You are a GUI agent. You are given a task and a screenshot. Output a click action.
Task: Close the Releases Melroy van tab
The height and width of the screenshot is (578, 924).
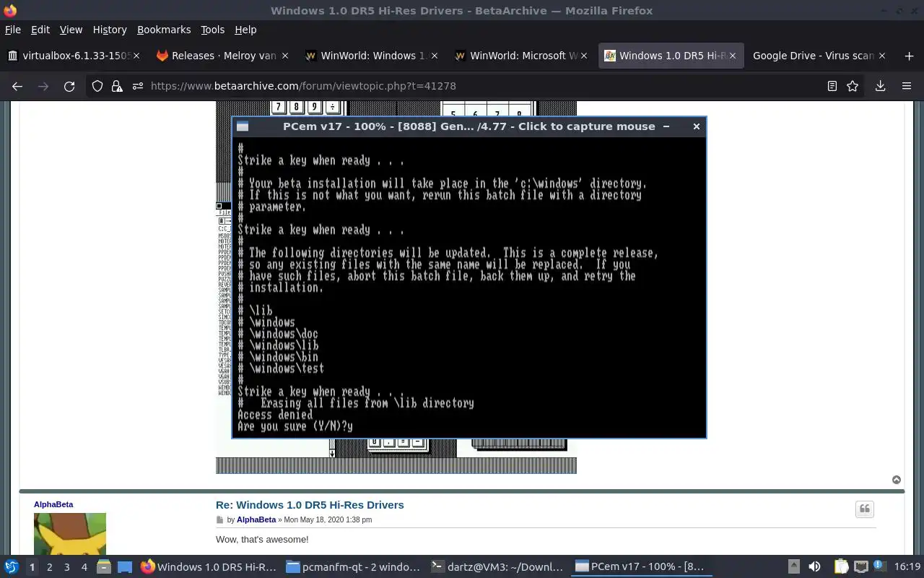point(285,56)
